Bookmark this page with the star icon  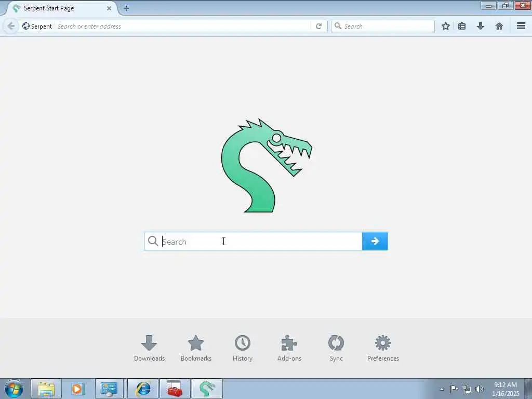(445, 26)
